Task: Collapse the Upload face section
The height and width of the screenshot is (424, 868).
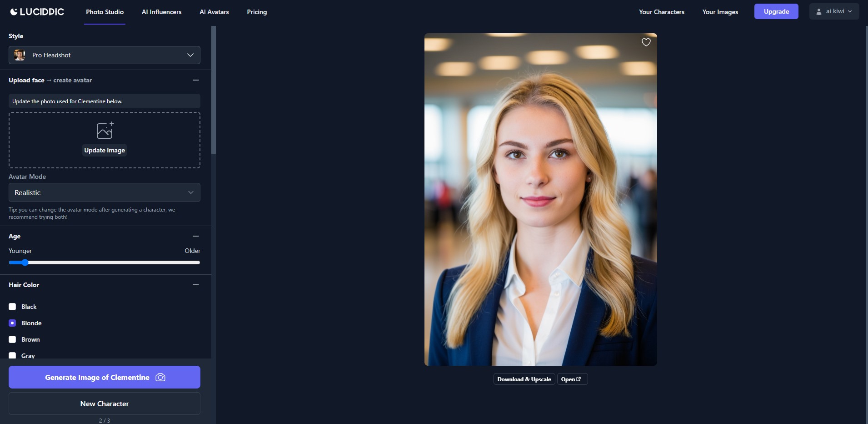Action: (x=196, y=80)
